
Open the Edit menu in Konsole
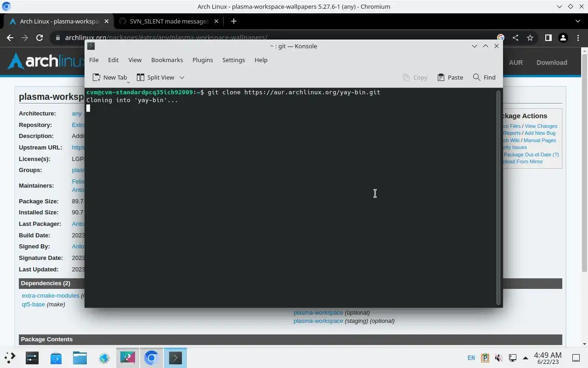(113, 60)
